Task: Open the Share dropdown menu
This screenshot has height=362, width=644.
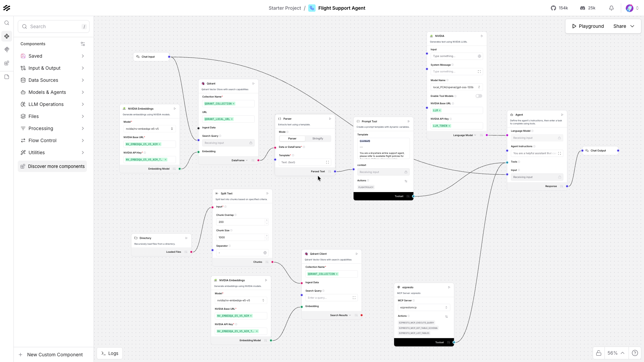Action: tap(624, 26)
